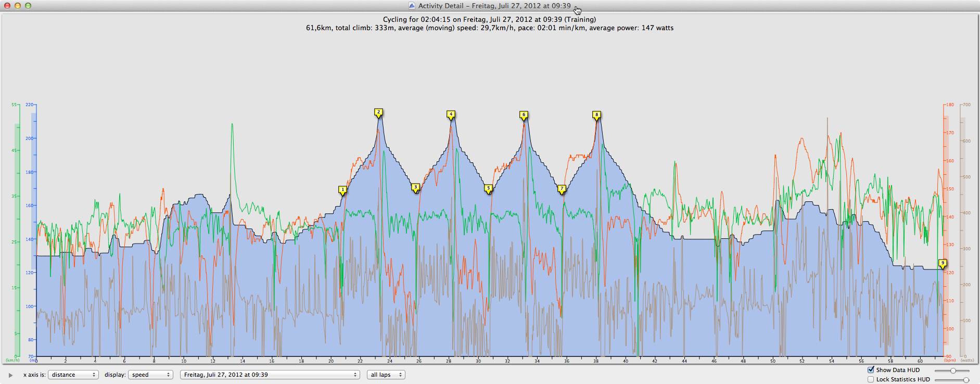Select lap marker 4 at second peak

pyautogui.click(x=451, y=114)
